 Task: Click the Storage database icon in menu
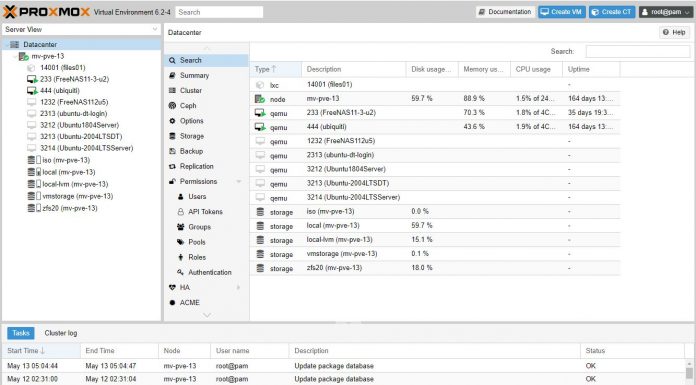coord(172,136)
